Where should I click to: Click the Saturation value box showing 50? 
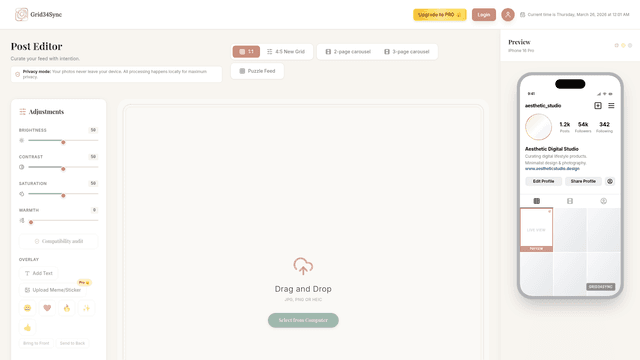point(93,183)
